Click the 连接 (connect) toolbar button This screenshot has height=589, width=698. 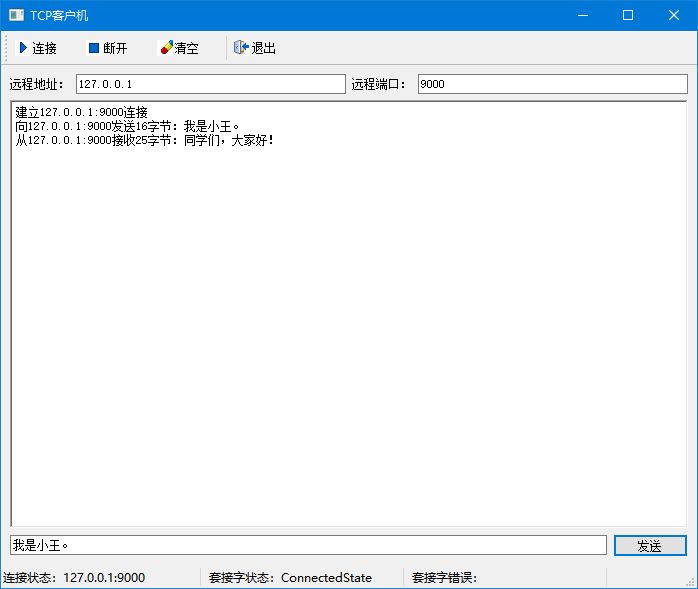tap(37, 48)
